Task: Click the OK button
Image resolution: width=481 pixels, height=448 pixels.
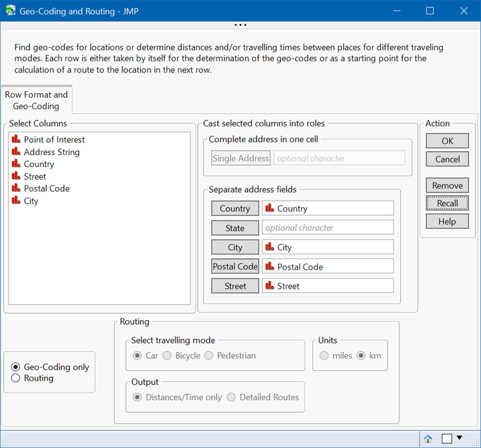Action: click(447, 141)
